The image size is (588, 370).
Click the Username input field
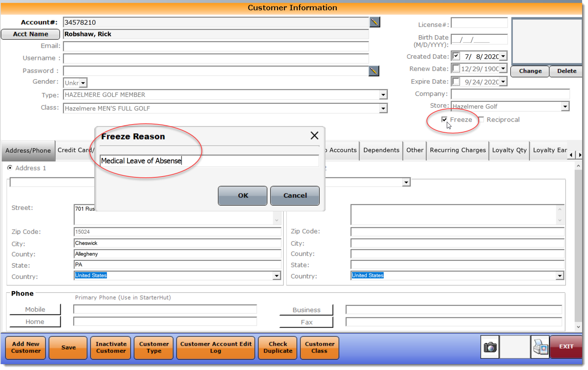pos(216,58)
